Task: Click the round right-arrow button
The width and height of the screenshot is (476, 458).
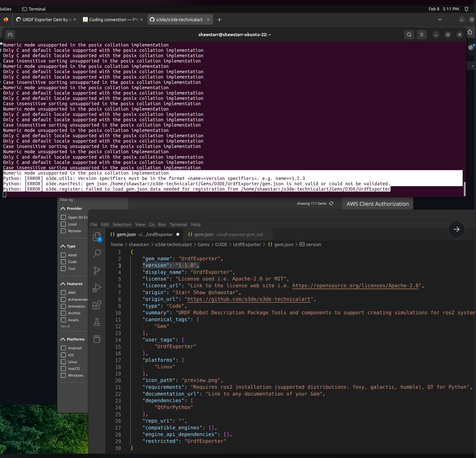Action: tap(456, 229)
